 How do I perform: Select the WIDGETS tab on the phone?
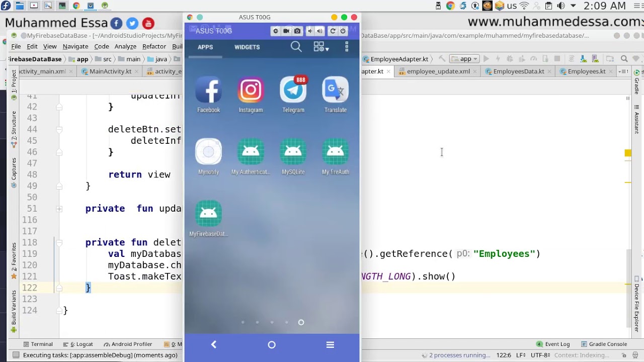[x=247, y=47]
